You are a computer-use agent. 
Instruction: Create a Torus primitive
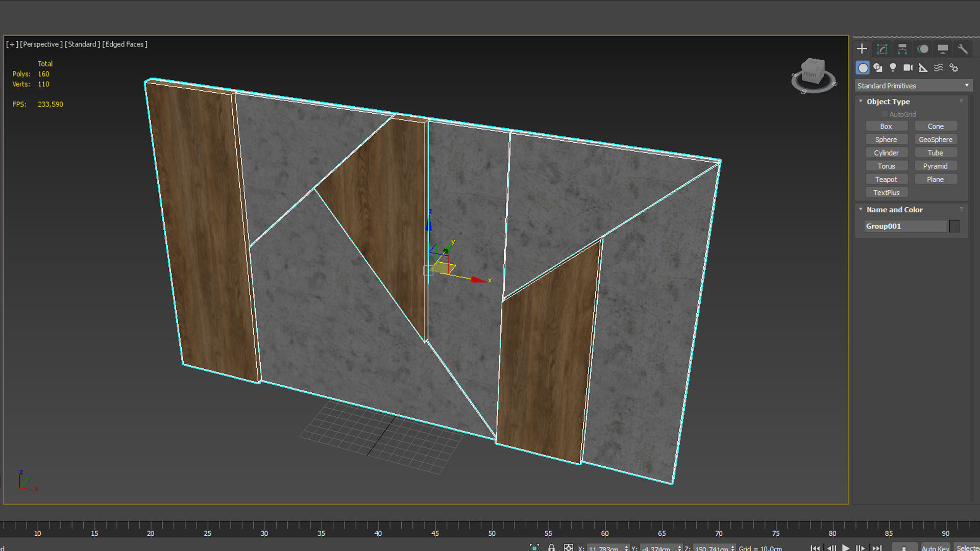pos(887,166)
